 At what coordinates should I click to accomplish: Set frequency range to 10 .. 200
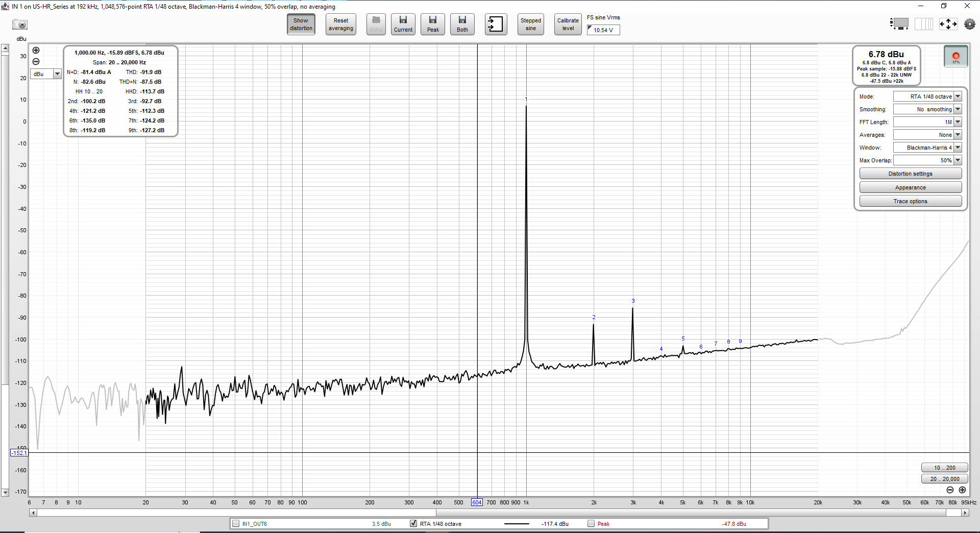944,468
